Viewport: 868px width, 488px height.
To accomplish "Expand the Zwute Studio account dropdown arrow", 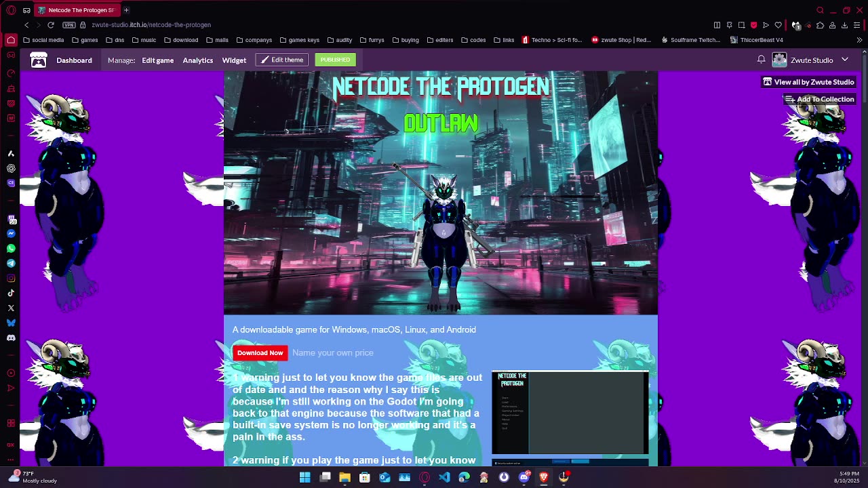I will [845, 60].
